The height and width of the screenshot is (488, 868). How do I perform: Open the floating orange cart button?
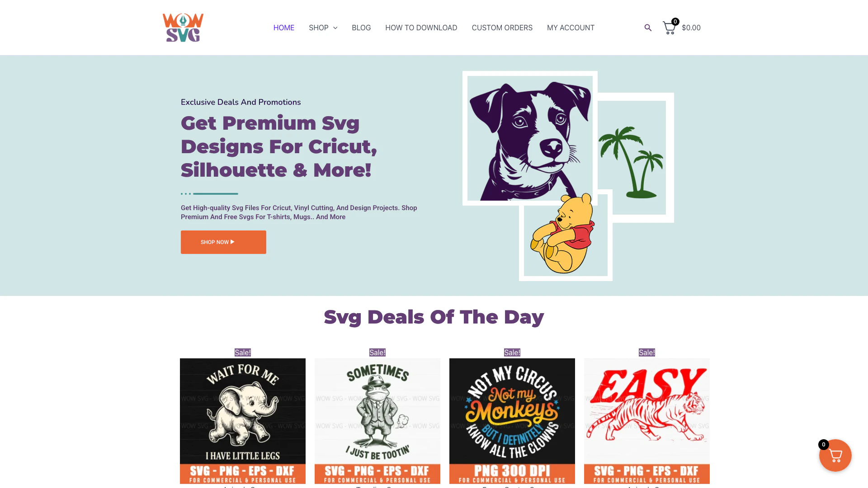click(x=835, y=455)
